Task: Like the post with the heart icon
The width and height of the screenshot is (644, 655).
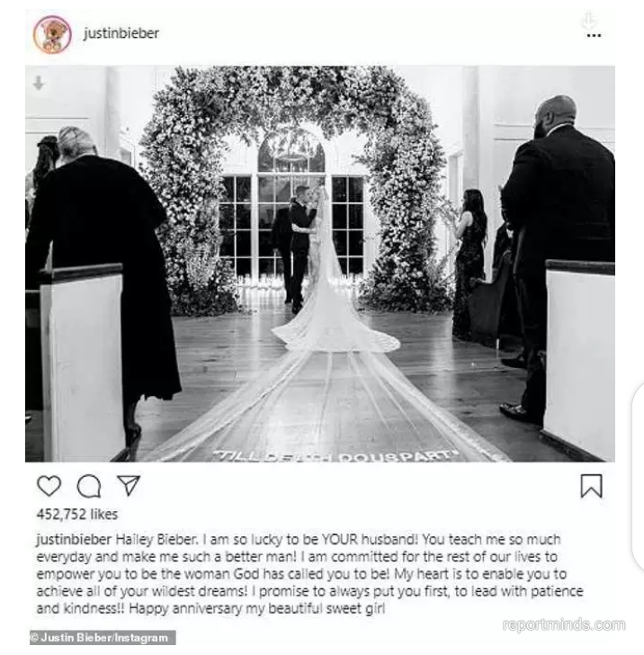Action: point(49,486)
